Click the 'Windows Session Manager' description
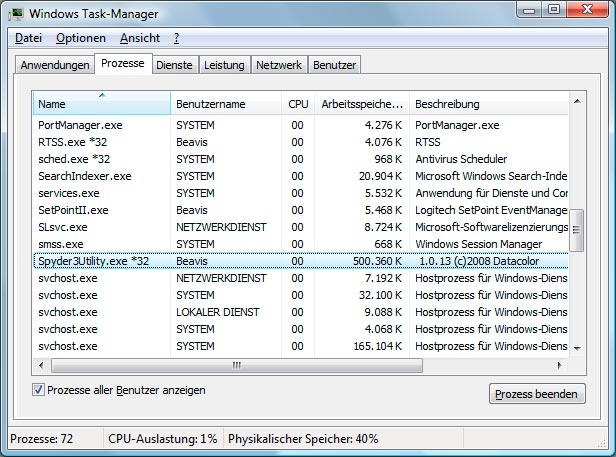This screenshot has width=616, height=457. (478, 244)
